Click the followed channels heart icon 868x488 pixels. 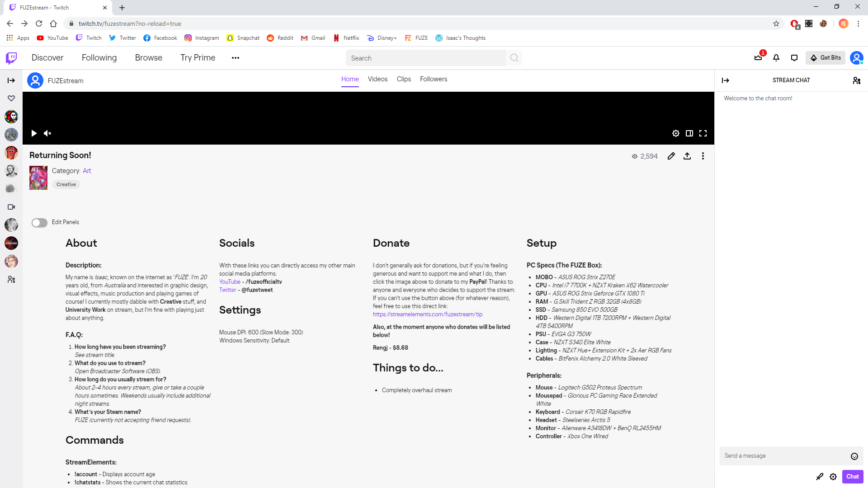(11, 99)
